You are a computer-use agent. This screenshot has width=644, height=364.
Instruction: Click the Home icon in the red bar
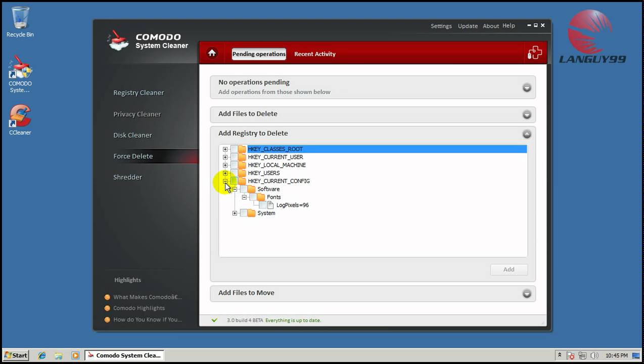pyautogui.click(x=212, y=53)
